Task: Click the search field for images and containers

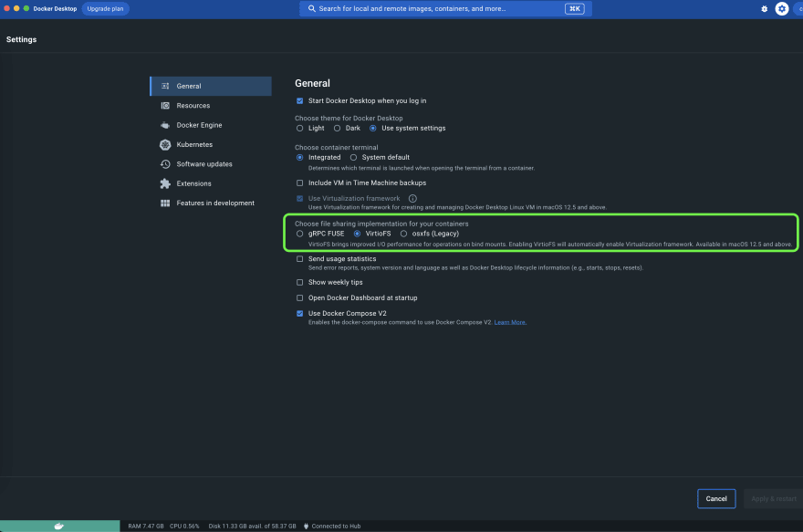Action: pos(445,9)
